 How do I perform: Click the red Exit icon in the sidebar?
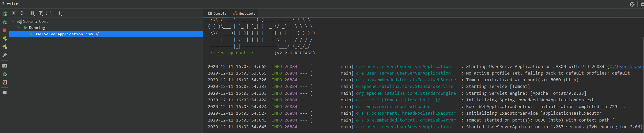(x=5, y=82)
